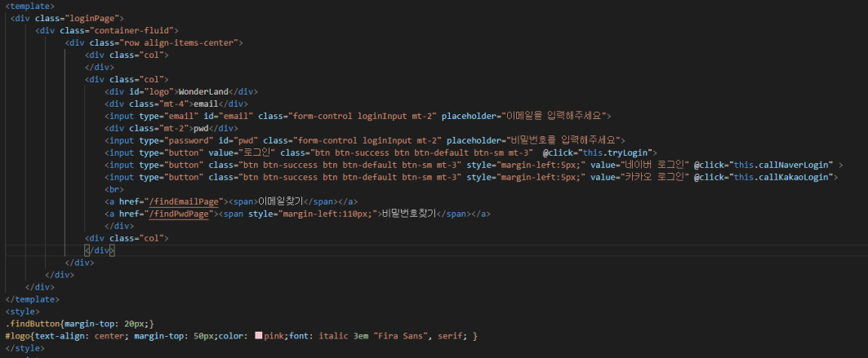The width and height of the screenshot is (868, 358).
Task: Click placeholder "비밀번호를 입력해주세요" text
Action: (x=564, y=140)
